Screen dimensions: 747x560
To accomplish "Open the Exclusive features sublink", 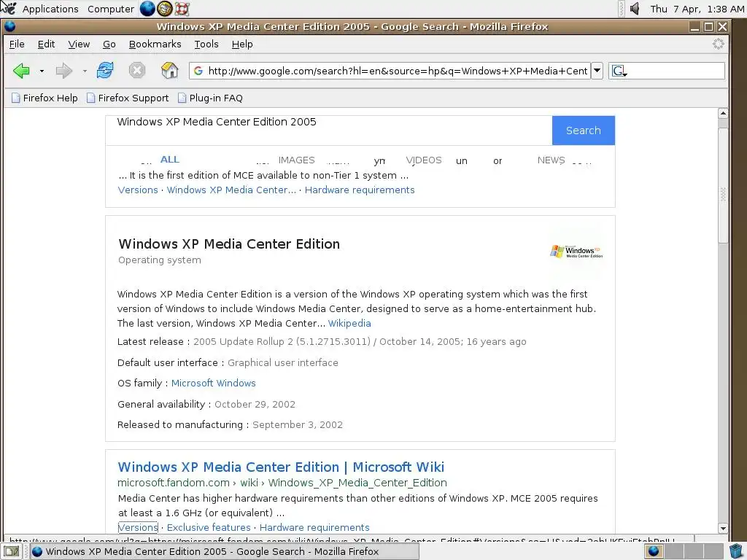I will [x=209, y=528].
